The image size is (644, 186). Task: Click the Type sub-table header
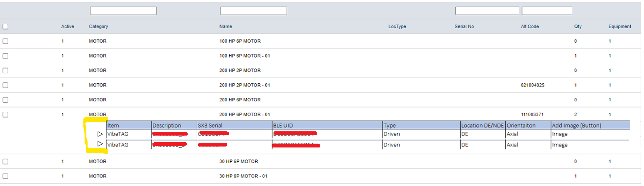point(390,126)
